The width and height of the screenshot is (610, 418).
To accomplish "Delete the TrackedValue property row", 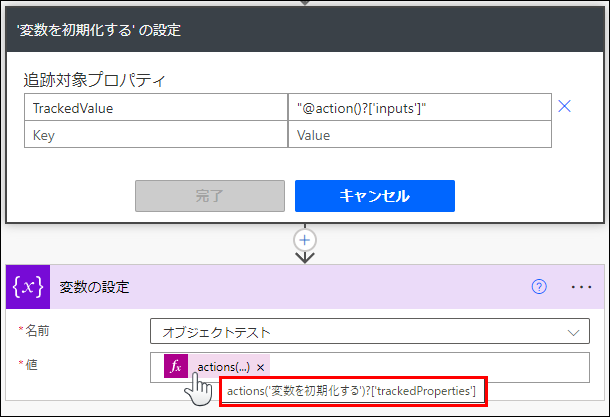I will point(564,106).
